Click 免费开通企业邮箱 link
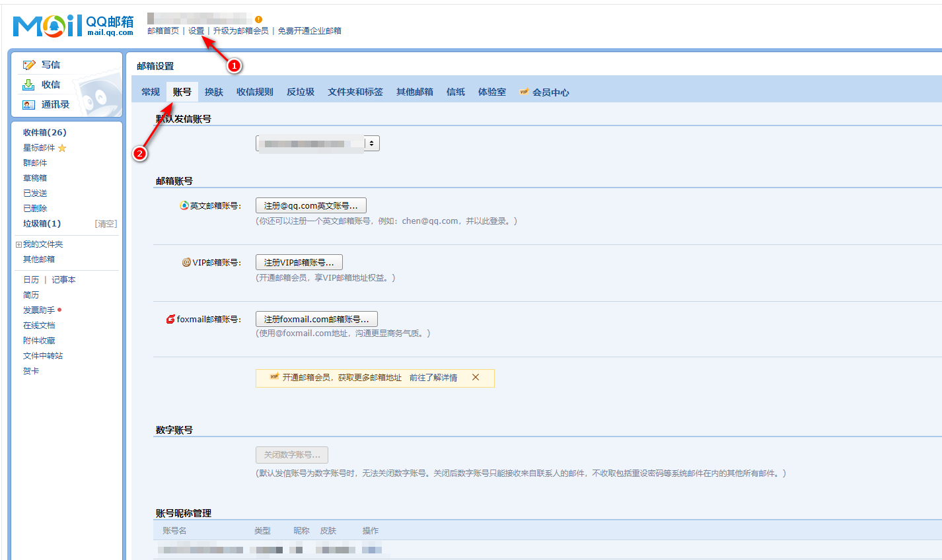 (309, 31)
